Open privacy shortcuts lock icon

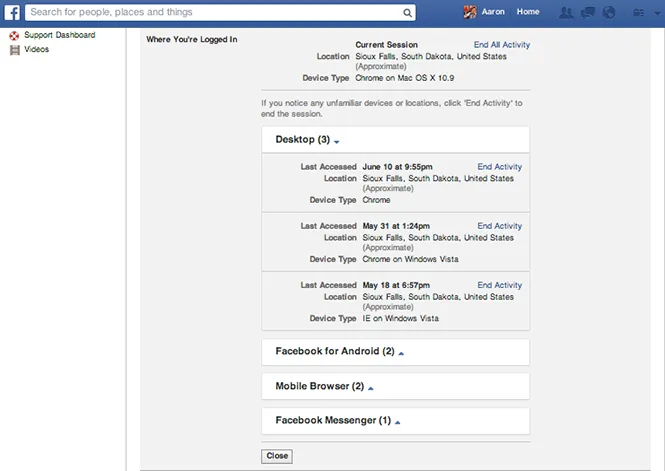pyautogui.click(x=639, y=13)
